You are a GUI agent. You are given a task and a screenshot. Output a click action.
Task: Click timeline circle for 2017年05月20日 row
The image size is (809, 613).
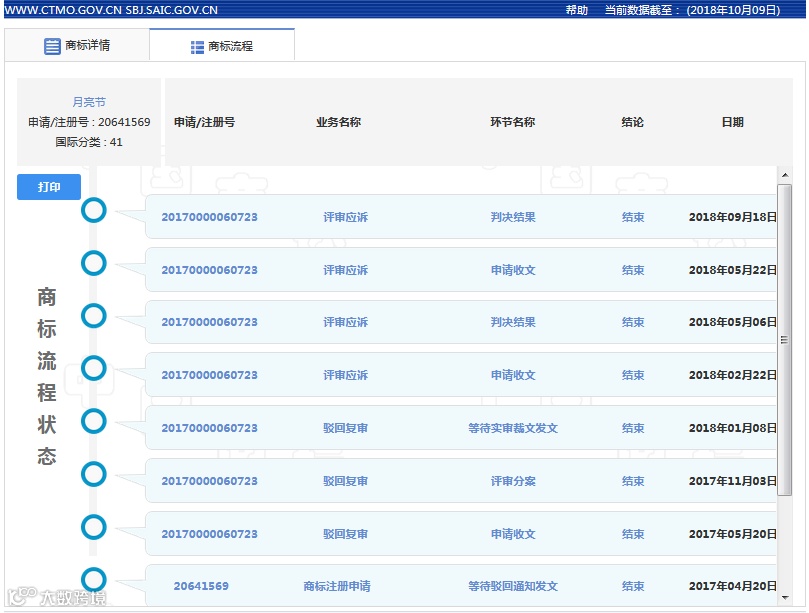[94, 527]
